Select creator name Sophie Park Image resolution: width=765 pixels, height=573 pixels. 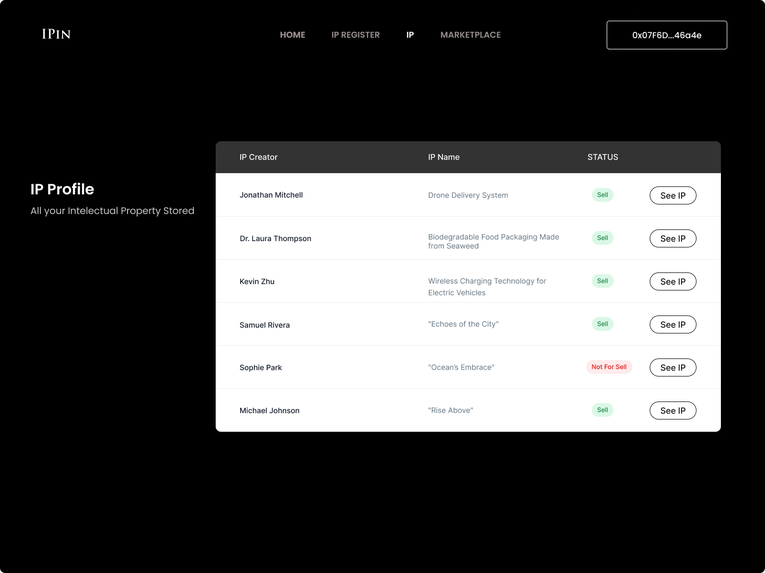click(x=261, y=367)
